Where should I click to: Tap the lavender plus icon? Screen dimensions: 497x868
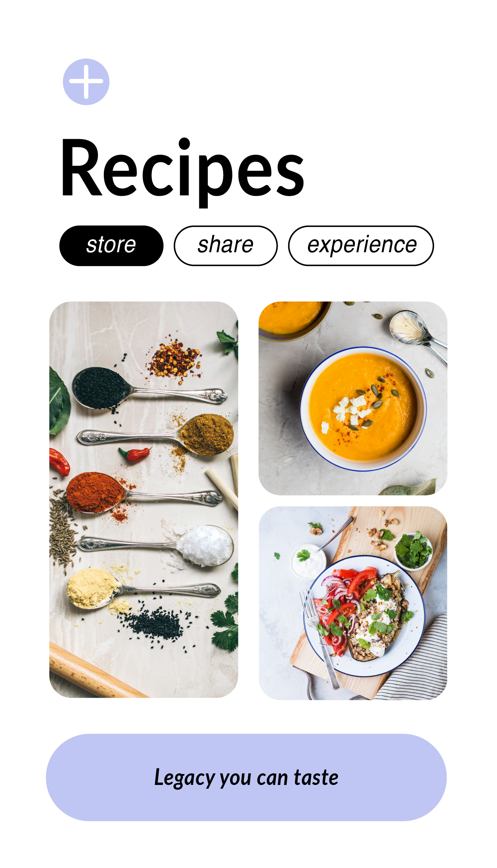tap(86, 82)
